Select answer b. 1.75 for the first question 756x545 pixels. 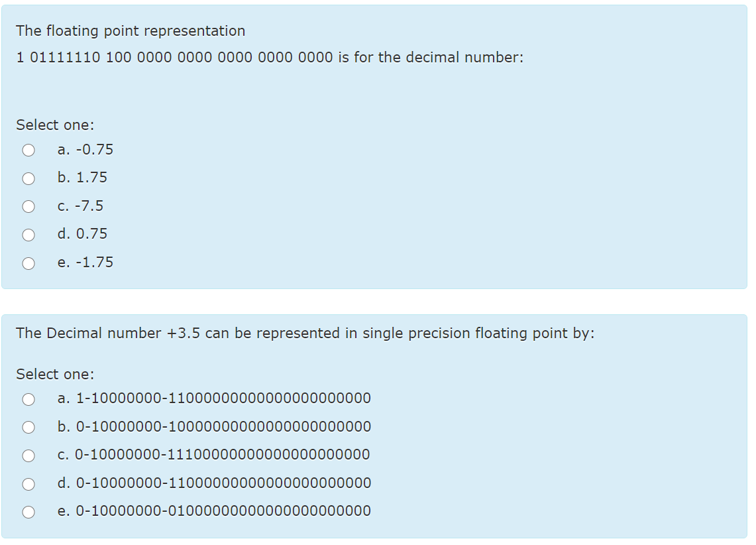tap(28, 178)
